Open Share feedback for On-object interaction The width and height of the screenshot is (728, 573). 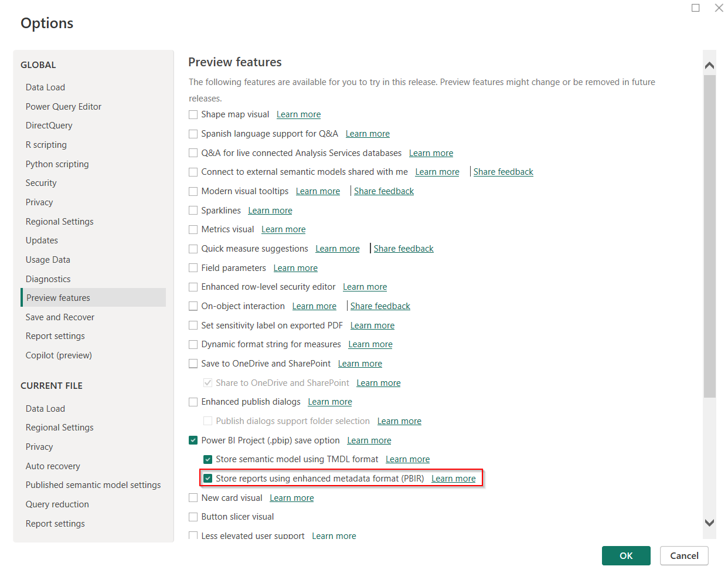(380, 306)
